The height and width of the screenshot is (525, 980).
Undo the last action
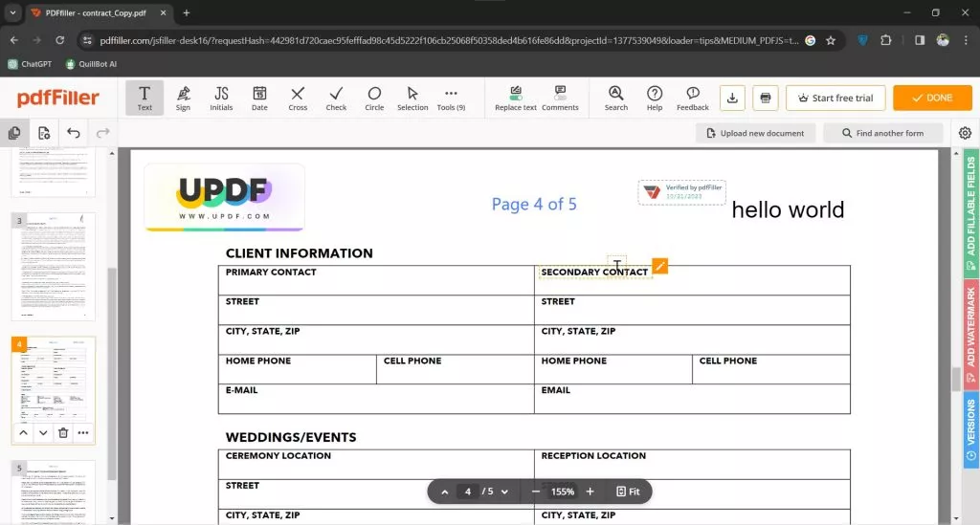point(73,132)
